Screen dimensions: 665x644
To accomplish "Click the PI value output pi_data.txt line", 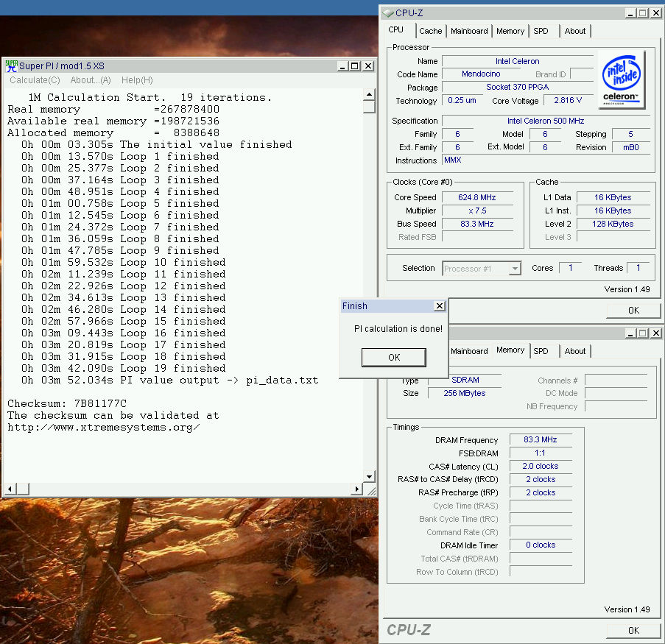I will click(x=169, y=381).
